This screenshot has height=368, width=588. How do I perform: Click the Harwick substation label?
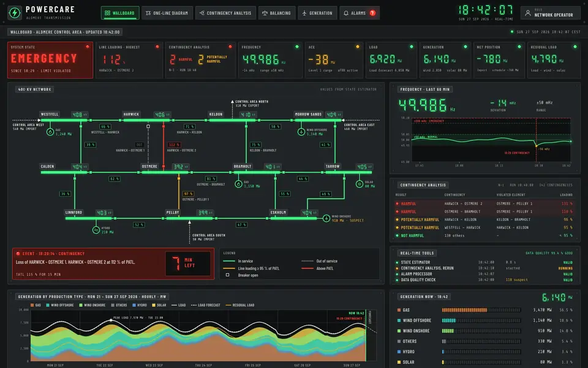(131, 114)
